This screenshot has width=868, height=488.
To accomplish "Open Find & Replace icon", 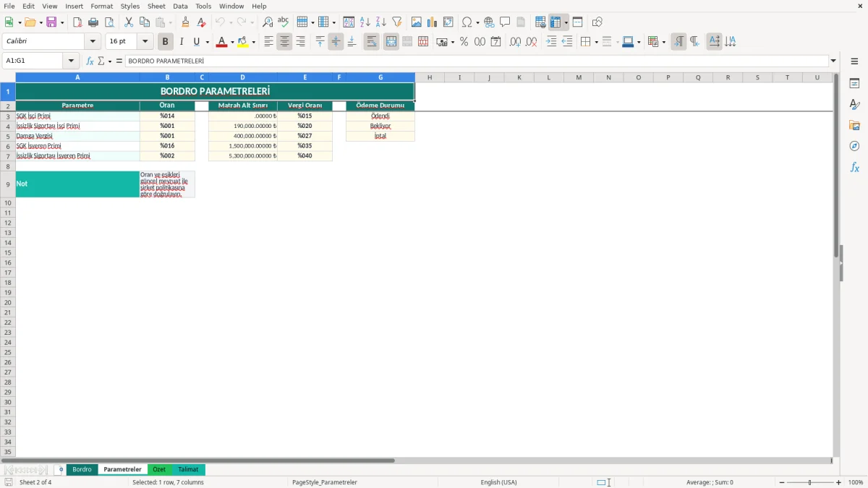I will coord(268,22).
